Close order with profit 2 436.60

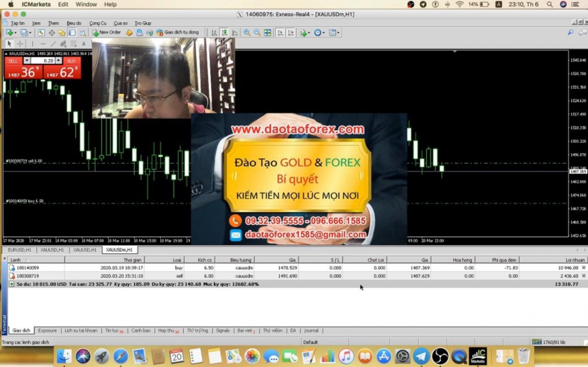pyautogui.click(x=583, y=276)
